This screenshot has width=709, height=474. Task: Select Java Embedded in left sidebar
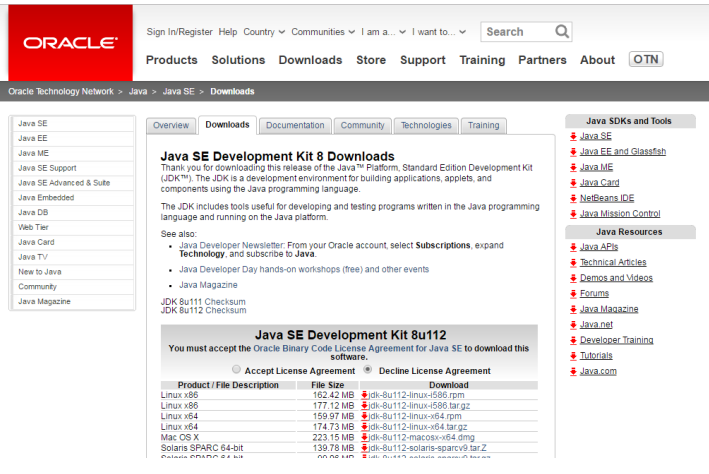click(x=74, y=198)
